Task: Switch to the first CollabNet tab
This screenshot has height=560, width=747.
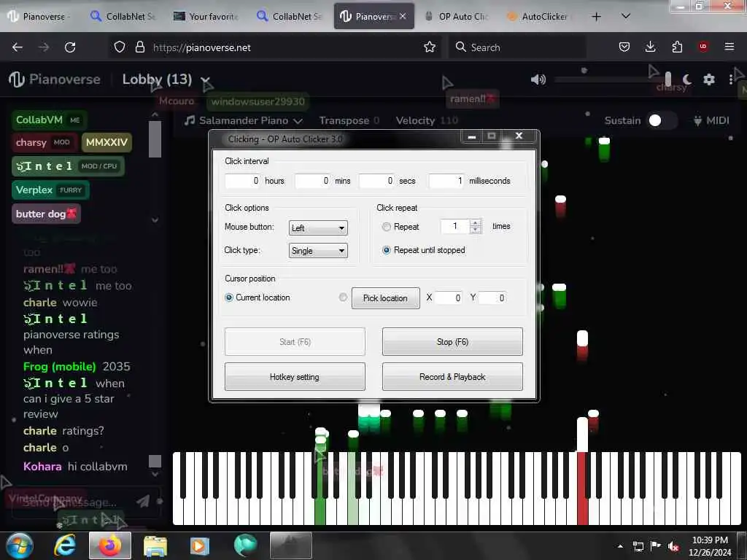Action: click(x=123, y=17)
